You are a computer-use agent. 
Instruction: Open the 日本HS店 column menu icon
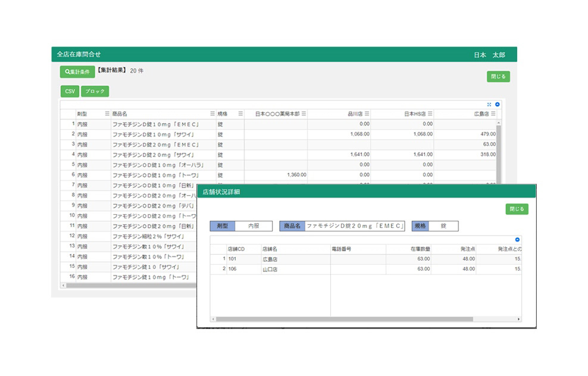click(x=430, y=114)
